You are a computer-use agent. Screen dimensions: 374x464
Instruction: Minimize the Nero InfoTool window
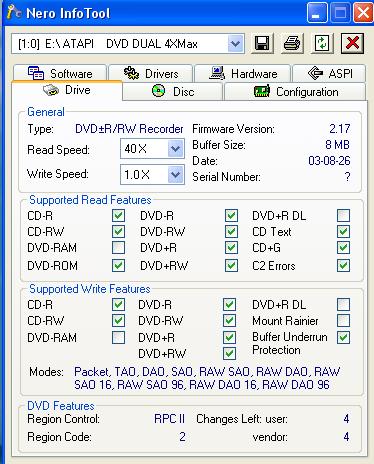[x=316, y=13]
